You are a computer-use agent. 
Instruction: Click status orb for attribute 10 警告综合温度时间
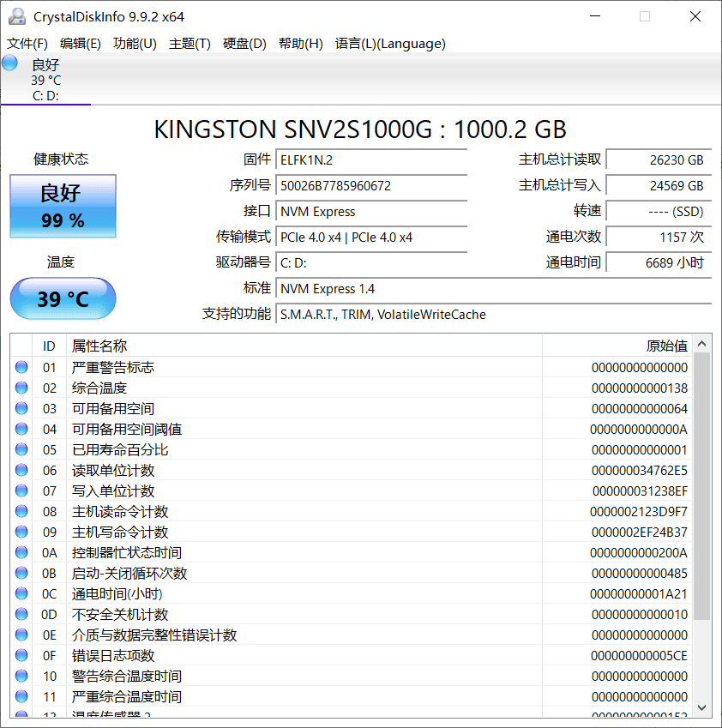tap(21, 676)
